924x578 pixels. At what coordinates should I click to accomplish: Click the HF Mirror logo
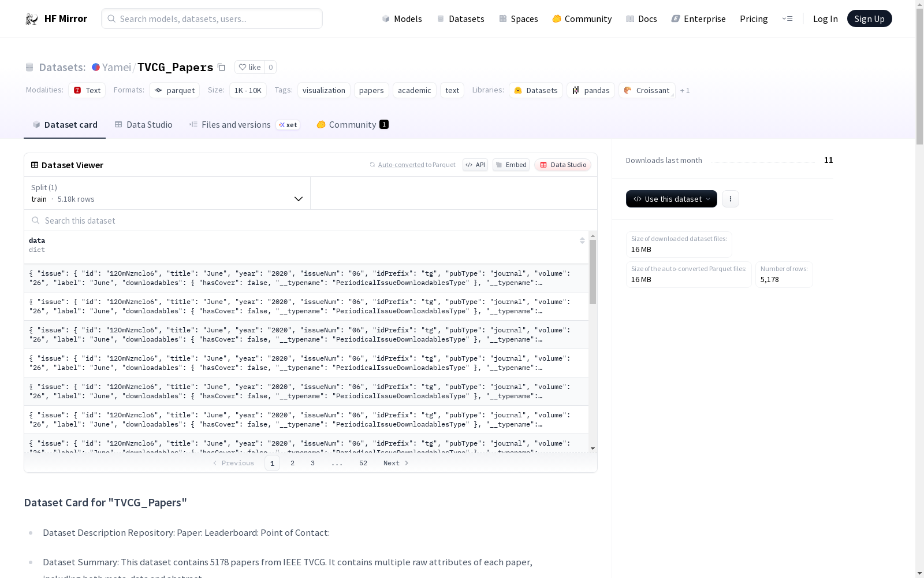(56, 18)
